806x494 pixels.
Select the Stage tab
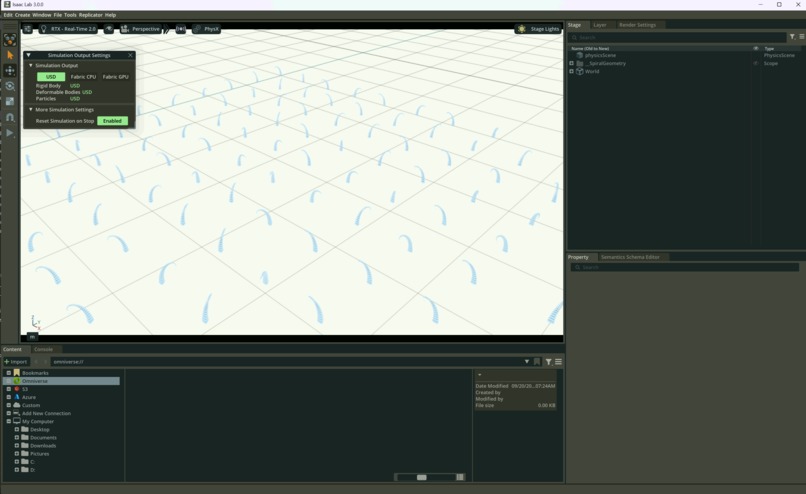(575, 25)
